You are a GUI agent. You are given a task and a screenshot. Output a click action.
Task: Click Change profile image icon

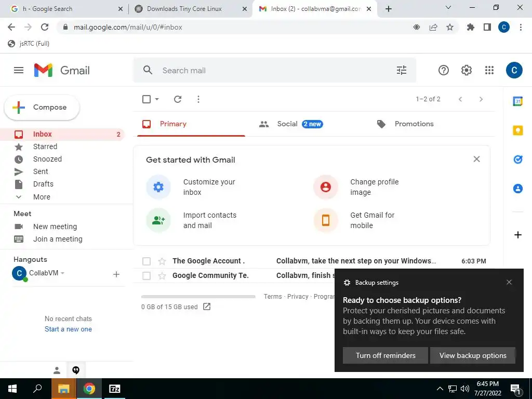[x=326, y=187]
